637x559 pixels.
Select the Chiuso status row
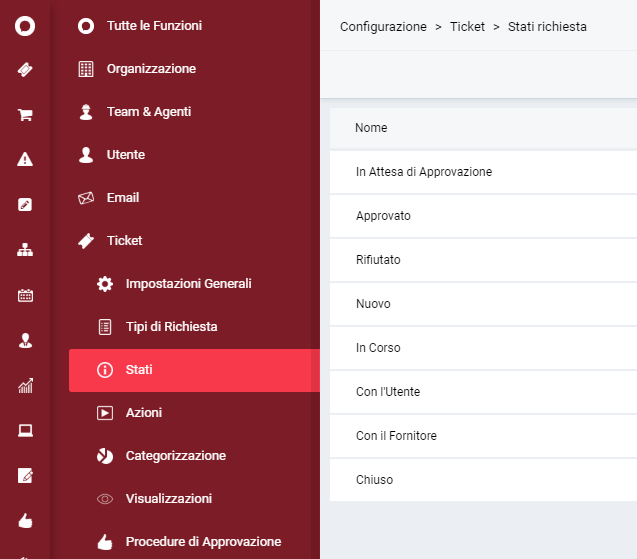(483, 480)
